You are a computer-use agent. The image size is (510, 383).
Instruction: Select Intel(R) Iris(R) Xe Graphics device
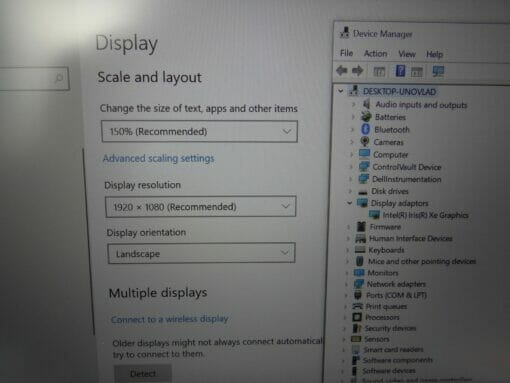(x=425, y=215)
